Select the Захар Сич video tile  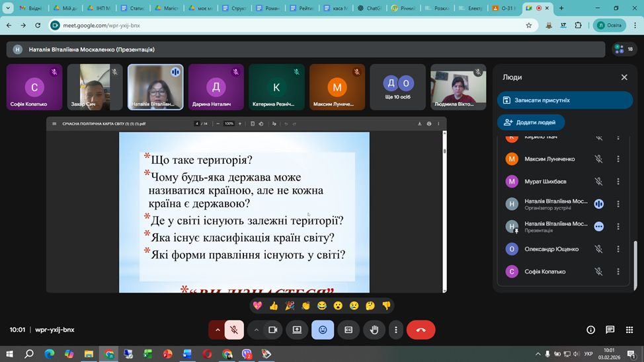[95, 87]
